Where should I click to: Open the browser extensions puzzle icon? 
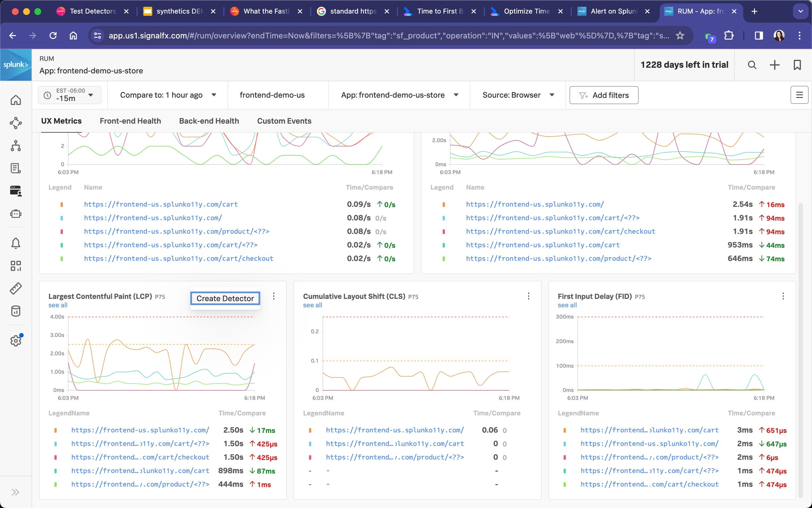click(x=729, y=35)
